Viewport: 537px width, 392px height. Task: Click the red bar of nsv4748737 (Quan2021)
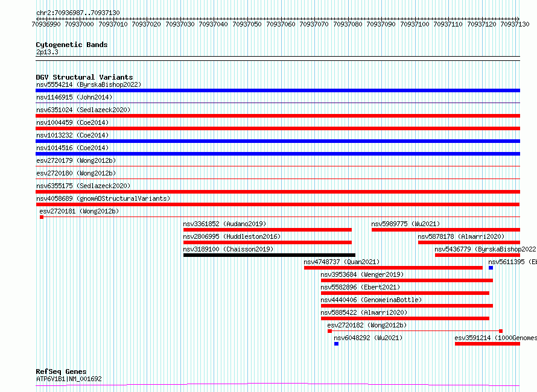(393, 268)
